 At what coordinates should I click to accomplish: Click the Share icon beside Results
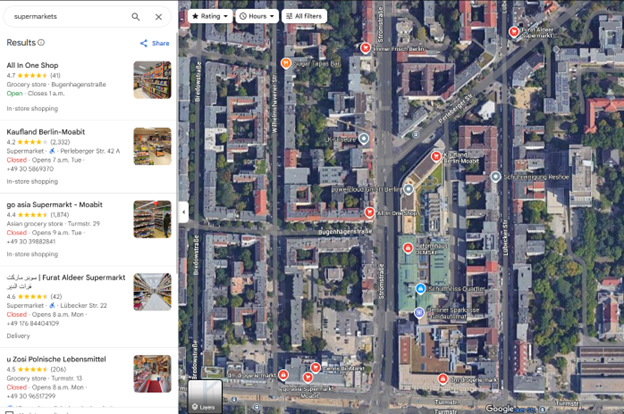coord(144,43)
